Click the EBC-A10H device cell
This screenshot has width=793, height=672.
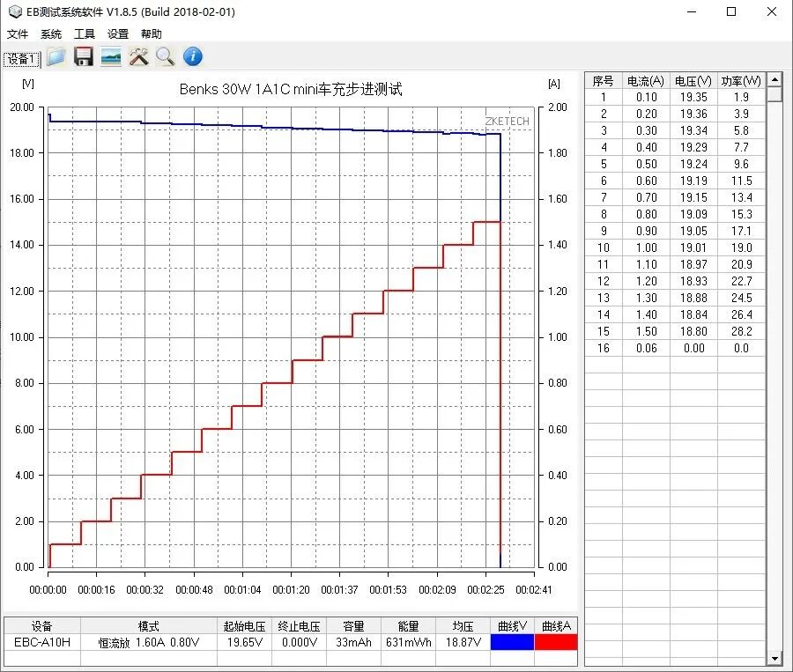pyautogui.click(x=42, y=642)
